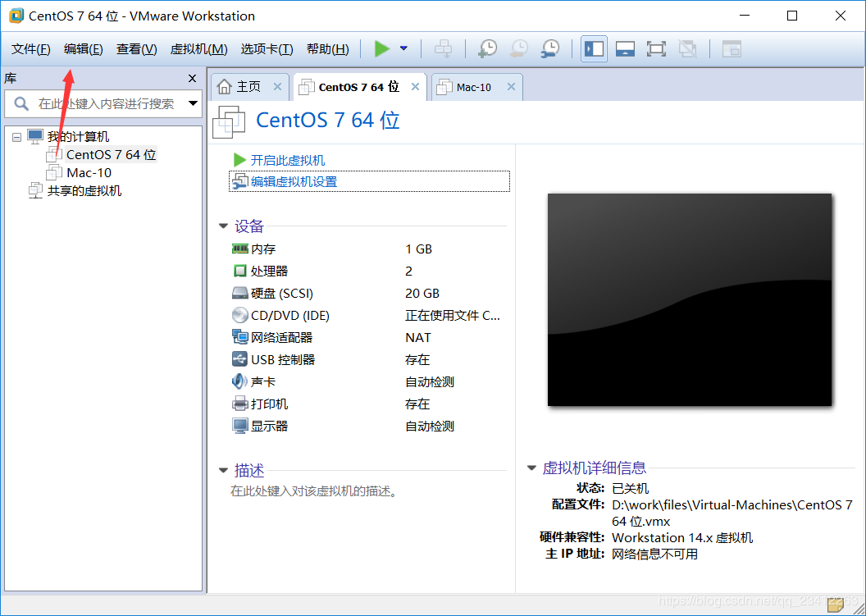The width and height of the screenshot is (866, 616).
Task: Open the Take Snapshot tool
Action: pos(487,48)
